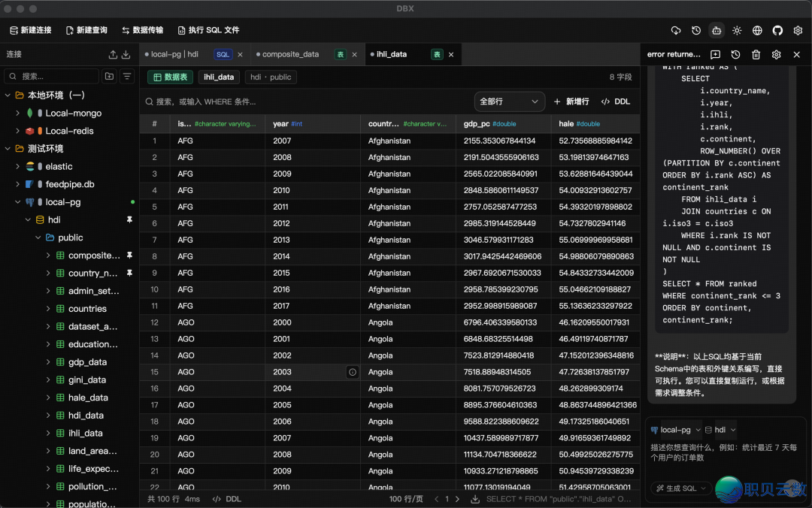This screenshot has width=812, height=508.
Task: Open the language globe icon
Action: coord(757,31)
